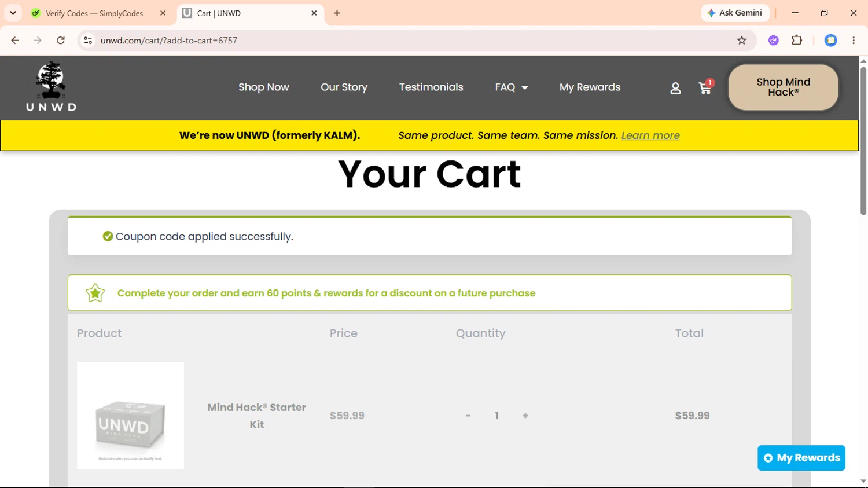Click the Ask Gemini button

tap(735, 13)
